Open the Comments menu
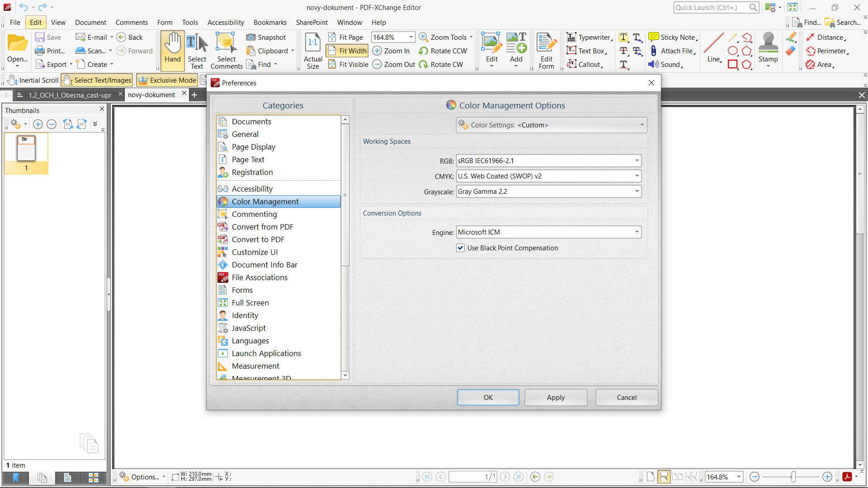The width and height of the screenshot is (868, 488). tap(132, 23)
